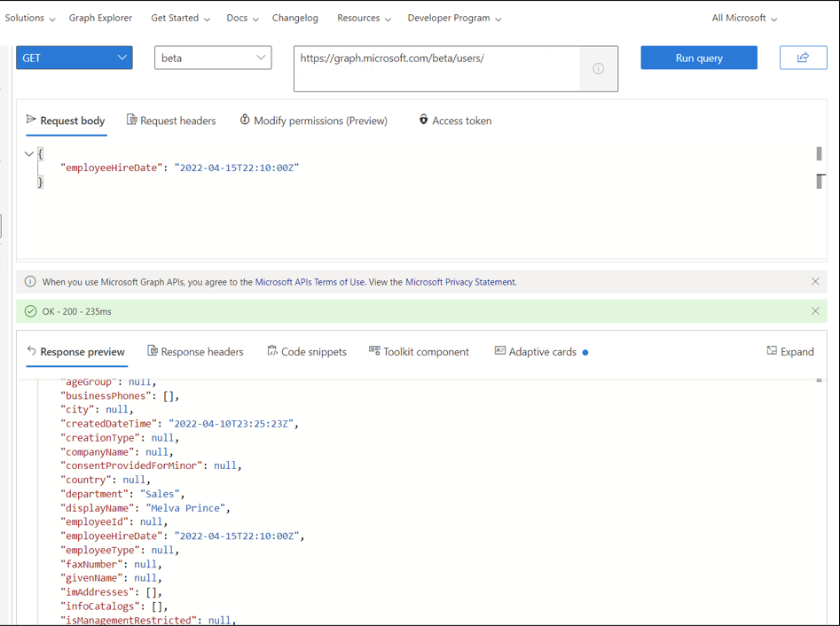Open the Code snippets tab
The height and width of the screenshot is (626, 840).
click(x=307, y=351)
